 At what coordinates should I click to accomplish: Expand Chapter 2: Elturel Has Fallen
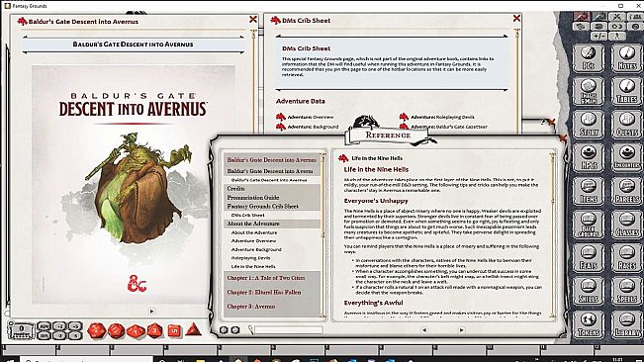pyautogui.click(x=272, y=292)
